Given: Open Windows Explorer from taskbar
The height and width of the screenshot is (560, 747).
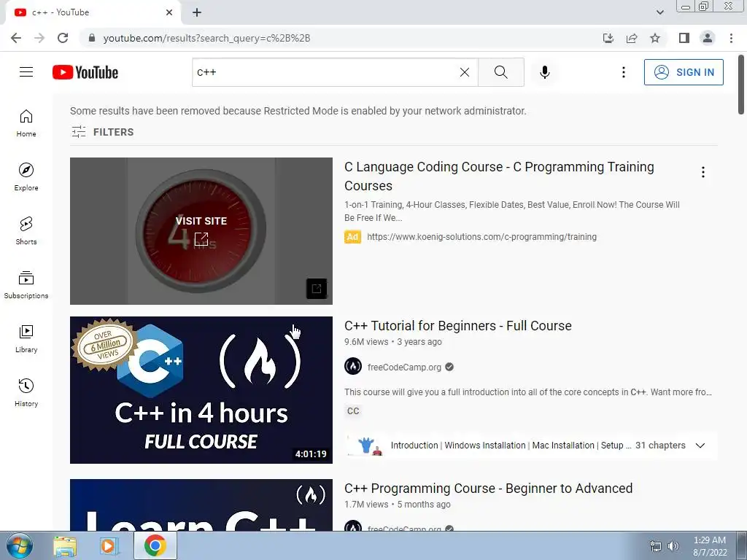Looking at the screenshot, I should [x=65, y=546].
